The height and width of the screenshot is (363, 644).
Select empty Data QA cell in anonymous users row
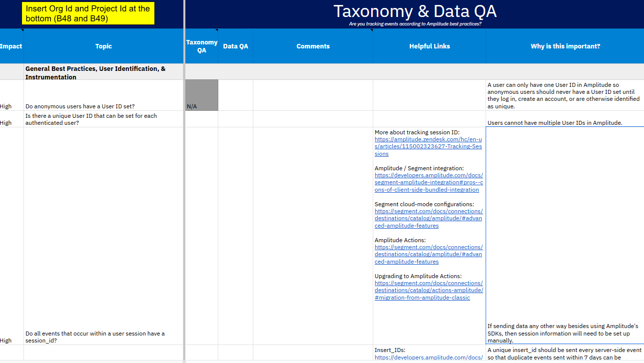[x=235, y=95]
